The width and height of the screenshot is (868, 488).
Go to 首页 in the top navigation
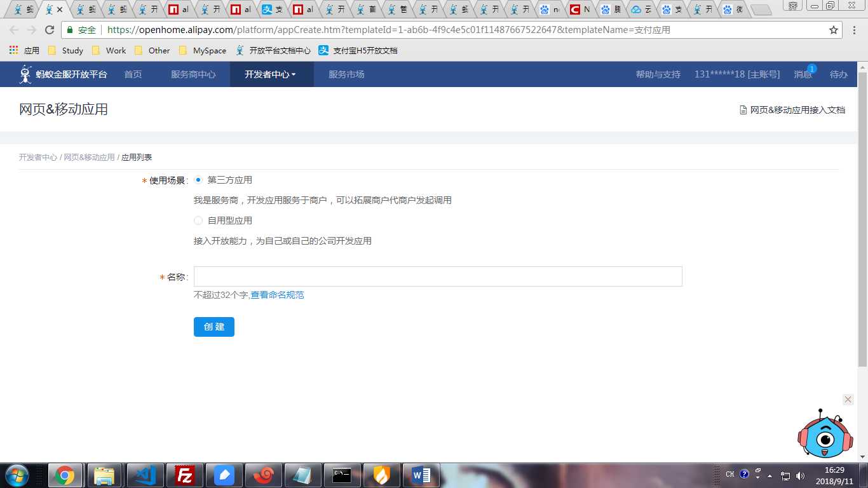pyautogui.click(x=133, y=74)
